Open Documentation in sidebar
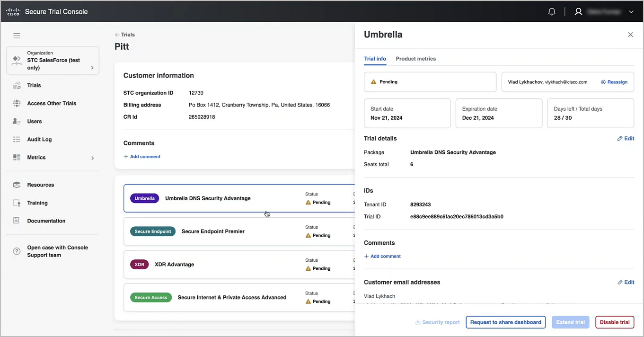 click(x=46, y=221)
